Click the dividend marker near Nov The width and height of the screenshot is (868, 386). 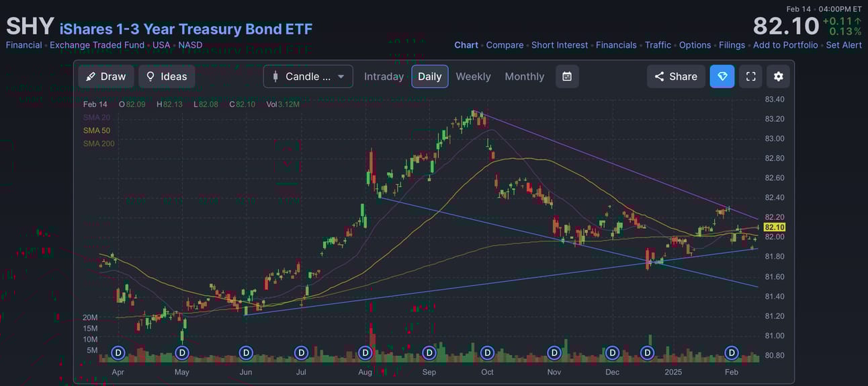(554, 352)
